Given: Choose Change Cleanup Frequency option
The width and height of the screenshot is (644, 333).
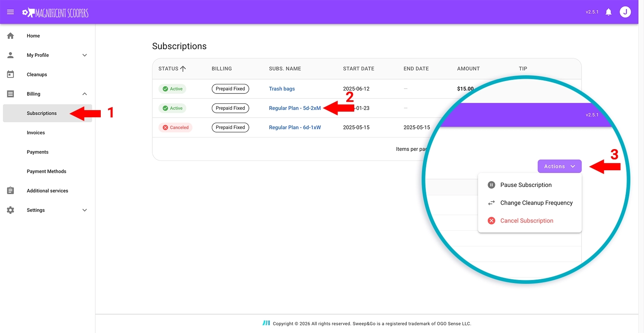Looking at the screenshot, I should tap(536, 203).
